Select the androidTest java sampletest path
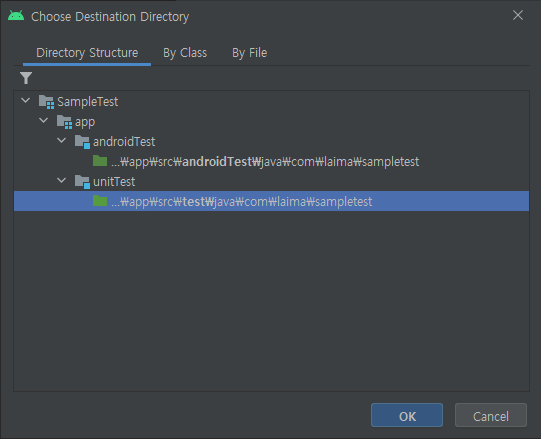 [265, 162]
